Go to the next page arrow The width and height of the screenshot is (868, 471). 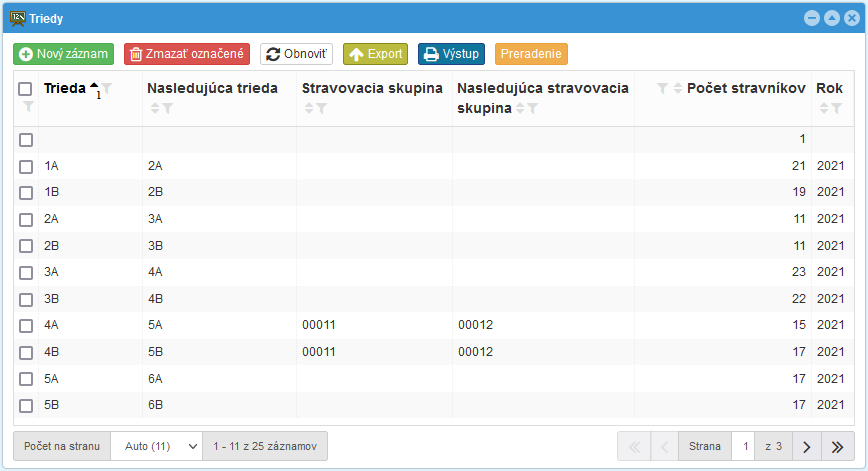[x=808, y=446]
